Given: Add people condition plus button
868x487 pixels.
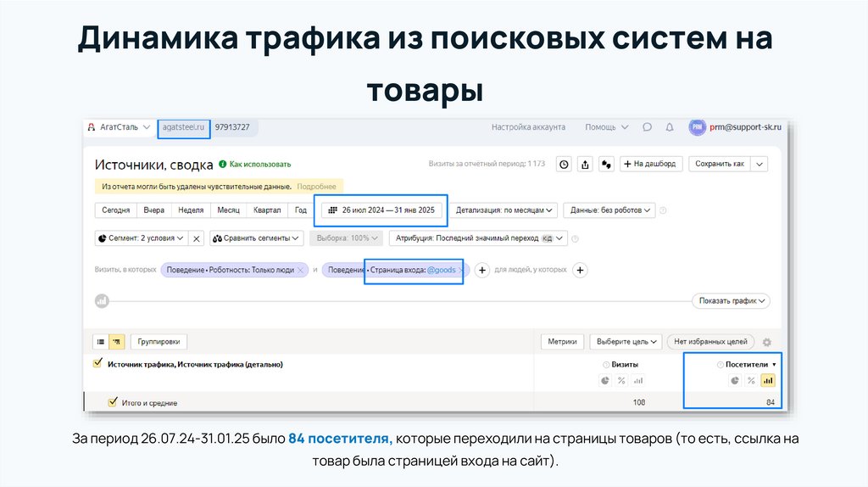Looking at the screenshot, I should tap(580, 270).
